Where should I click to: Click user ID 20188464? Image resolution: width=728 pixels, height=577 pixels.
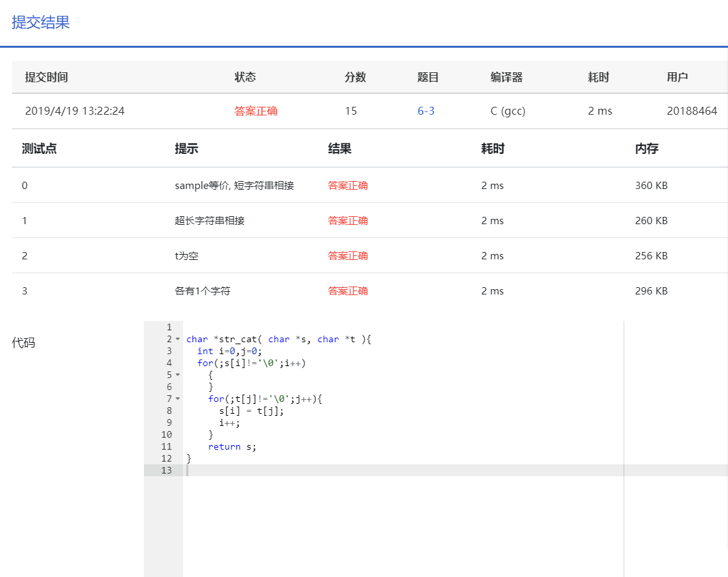(692, 111)
